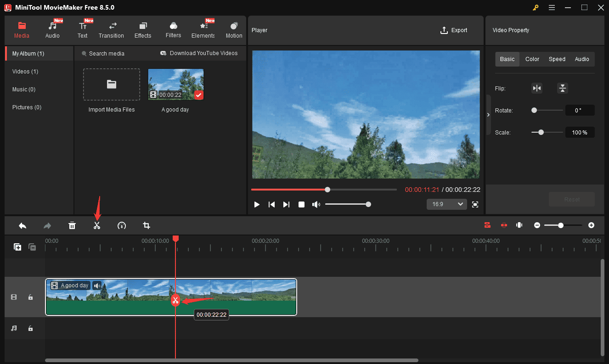Viewport: 609px width, 364px height.
Task: Open the Motion panel
Action: pos(234,30)
